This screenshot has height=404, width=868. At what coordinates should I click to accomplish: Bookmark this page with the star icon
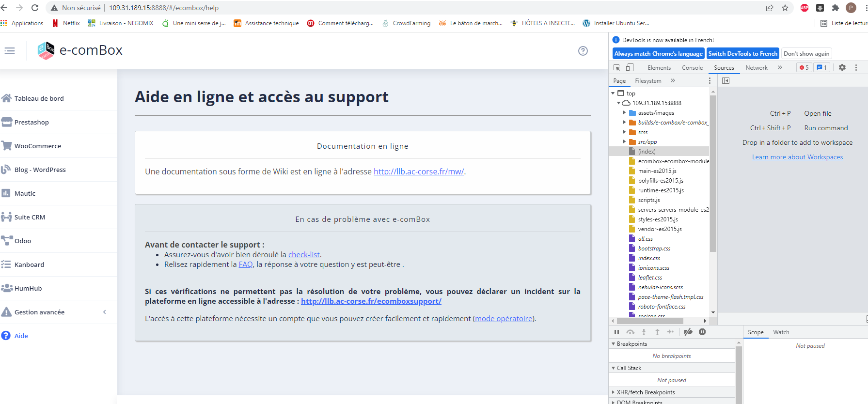[x=785, y=8]
